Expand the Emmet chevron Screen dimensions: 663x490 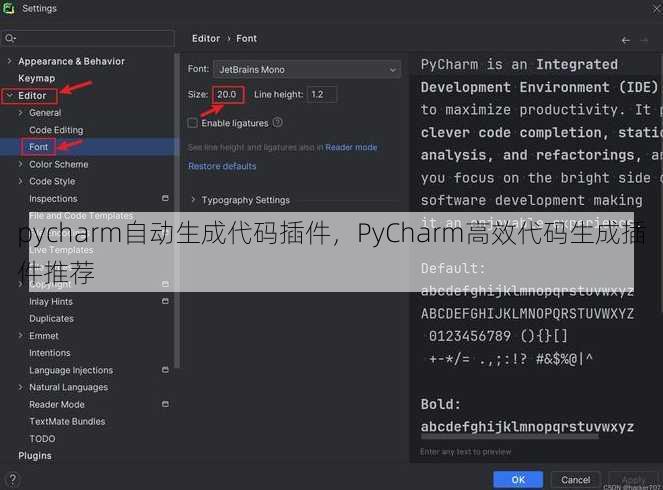click(x=20, y=336)
